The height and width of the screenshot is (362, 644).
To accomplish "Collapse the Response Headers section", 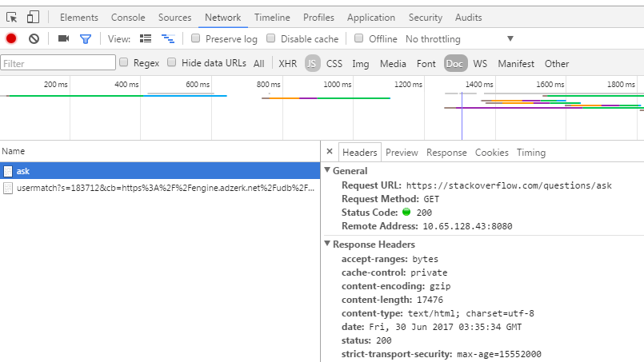I will point(327,245).
